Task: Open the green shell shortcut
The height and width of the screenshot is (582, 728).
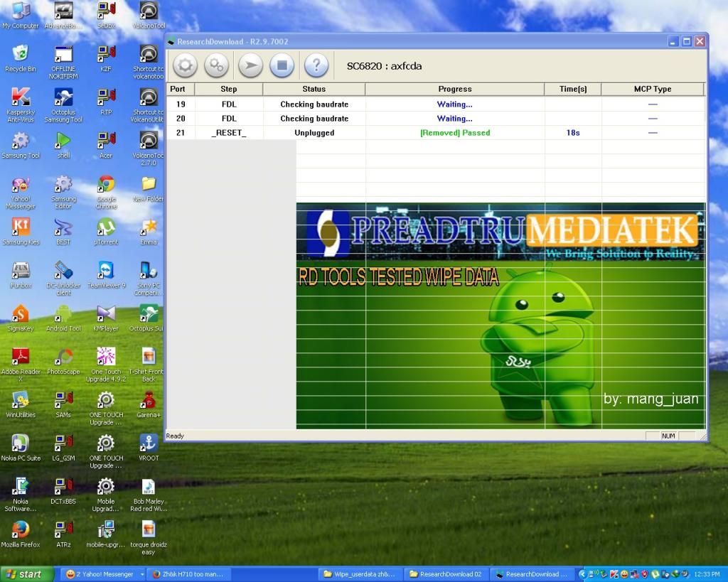Action: (63, 145)
